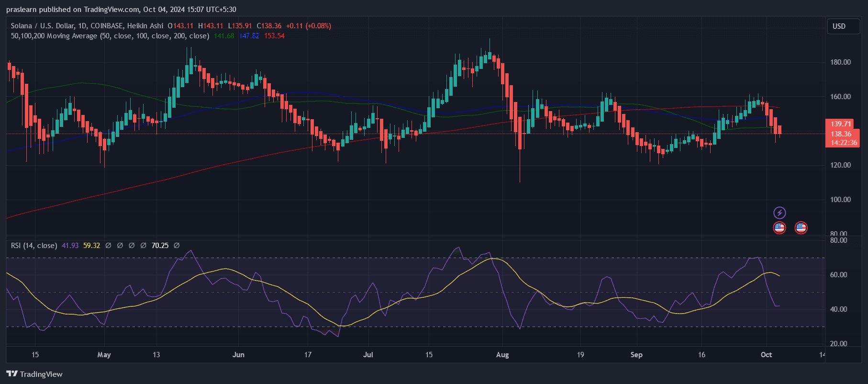The width and height of the screenshot is (868, 384).
Task: Click the 160.00 price axis label
Action: click(x=841, y=97)
